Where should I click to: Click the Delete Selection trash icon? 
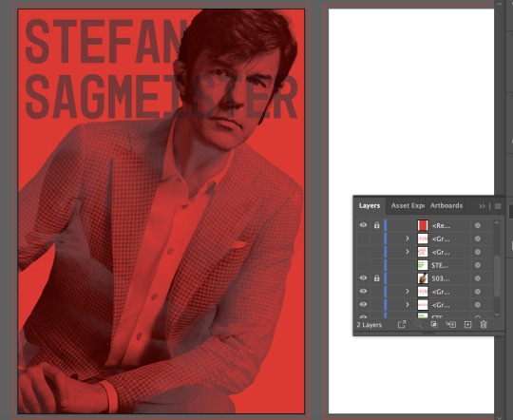click(484, 324)
